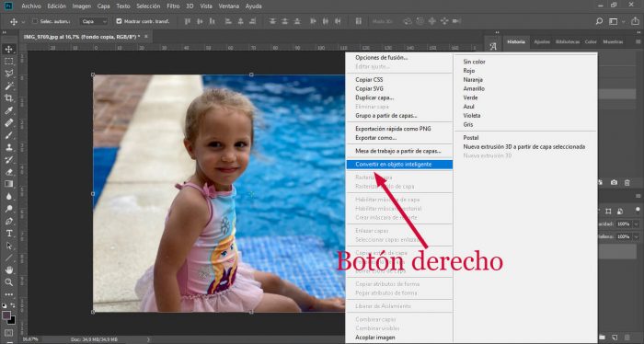Screen dimensions: 644x344
Task: Select the Gradient tool
Action: 8,184
